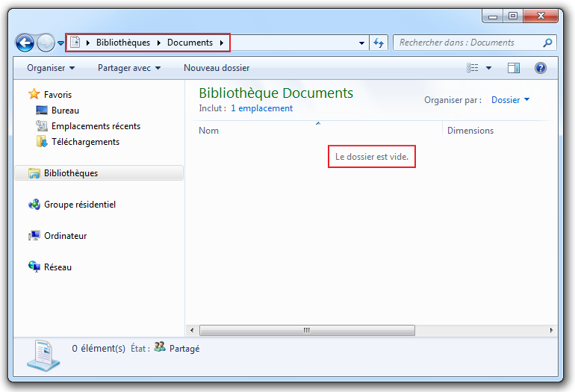Click the Documents library icon in details pane
Image resolution: width=575 pixels, height=392 pixels.
43,355
